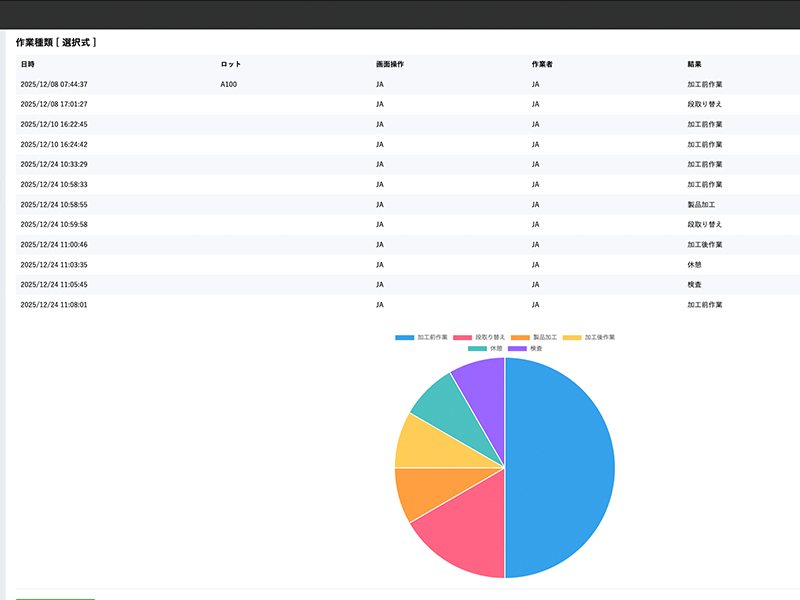Screen dimensions: 800x600
Task: Click the 日時 column header
Action: 27,64
